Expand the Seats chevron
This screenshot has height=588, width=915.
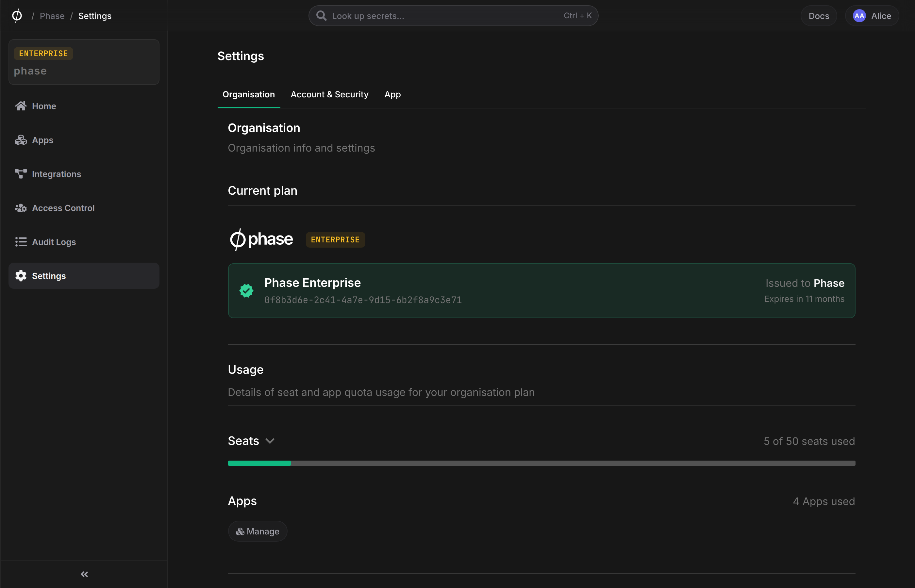270,441
